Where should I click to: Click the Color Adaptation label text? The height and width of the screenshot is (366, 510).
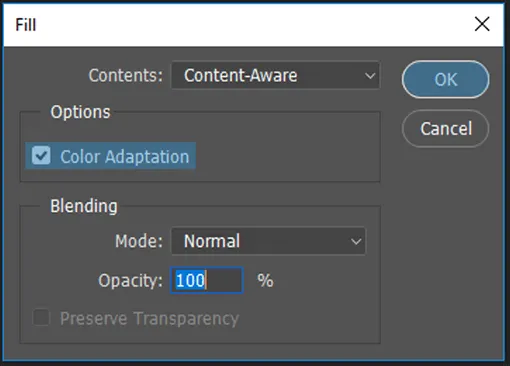coord(125,157)
